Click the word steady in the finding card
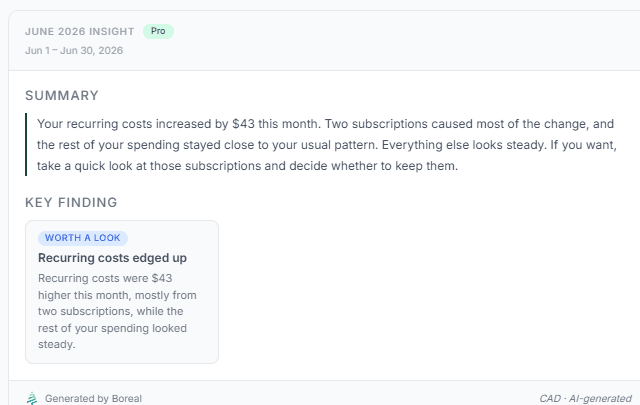The image size is (640, 405). [57, 344]
